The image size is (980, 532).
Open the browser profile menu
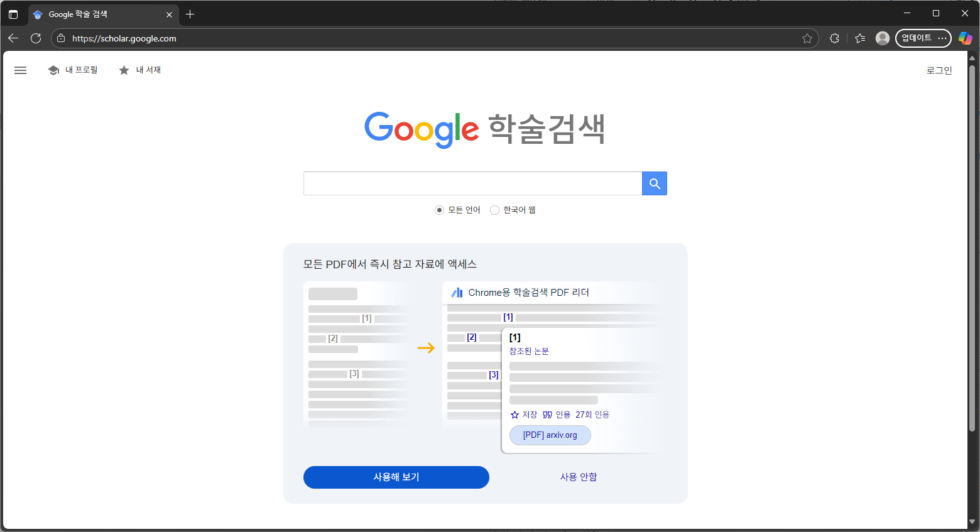[882, 38]
